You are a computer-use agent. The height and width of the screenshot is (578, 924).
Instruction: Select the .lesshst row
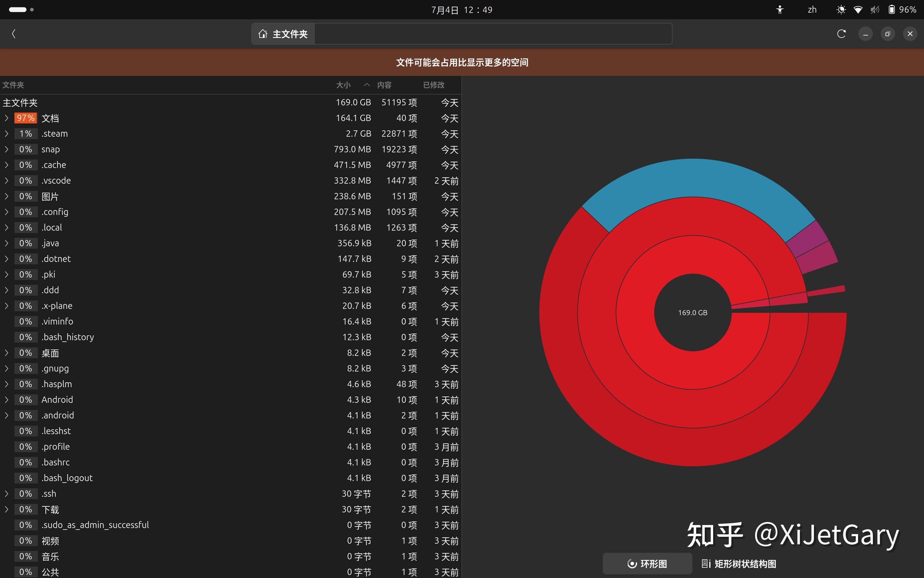pos(231,431)
